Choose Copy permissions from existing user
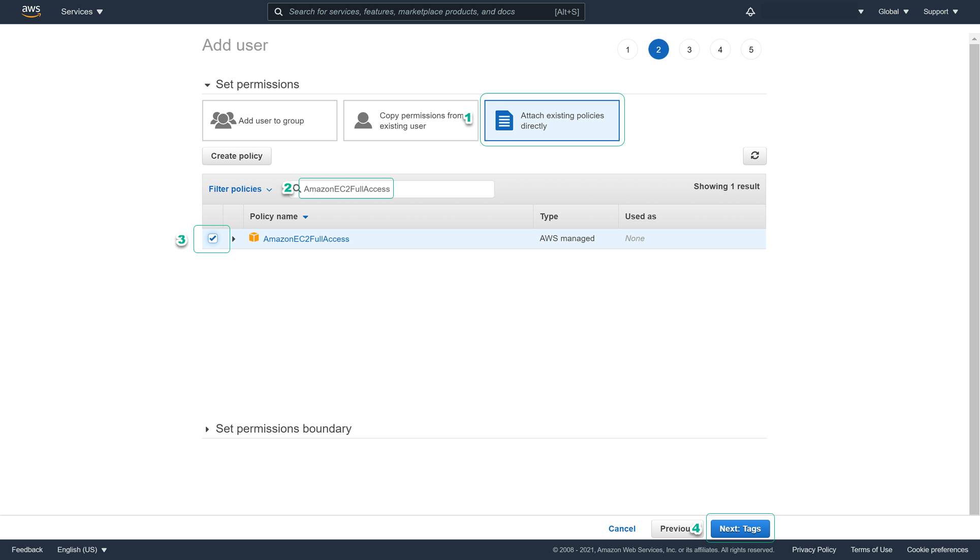The height and width of the screenshot is (560, 980). pyautogui.click(x=410, y=120)
